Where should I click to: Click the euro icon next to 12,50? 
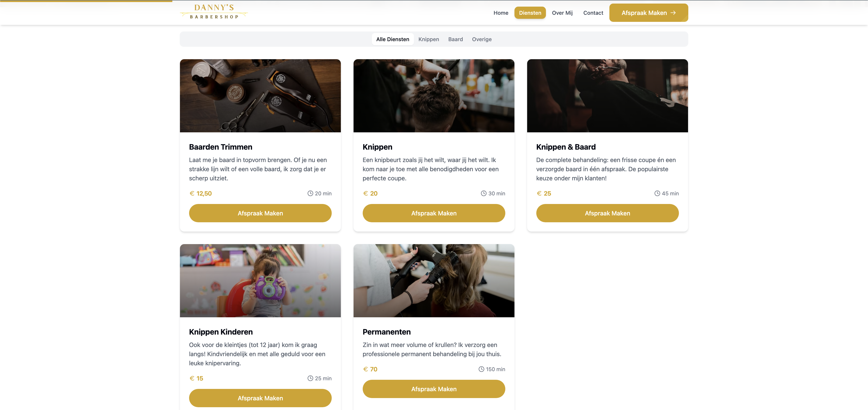pos(192,194)
